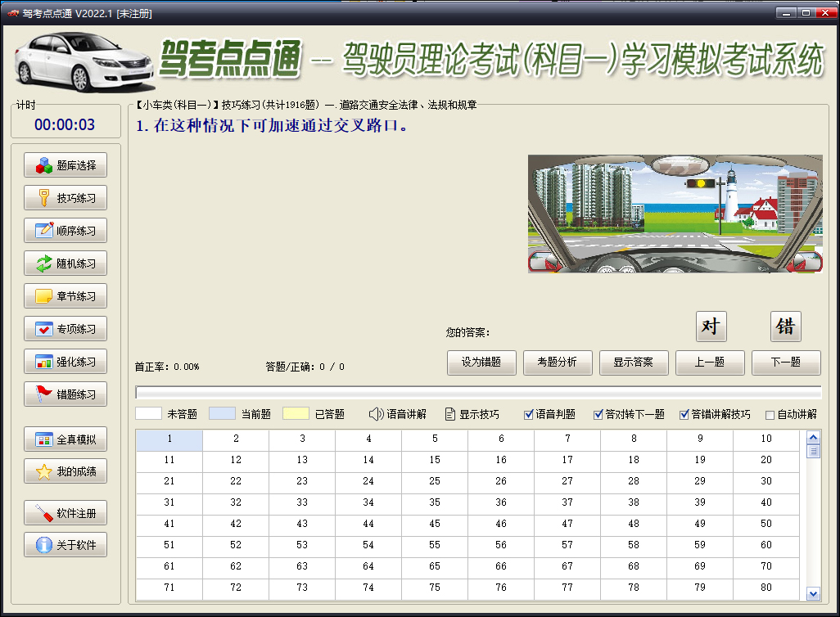This screenshot has height=617, width=840.
Task: Open 错题练习 via the red flag icon
Action: pos(44,394)
